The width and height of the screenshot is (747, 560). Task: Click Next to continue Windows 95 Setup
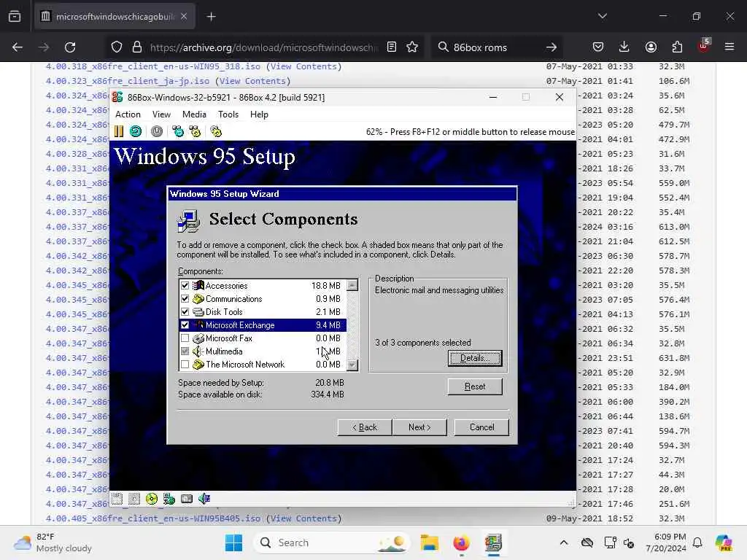coord(419,427)
